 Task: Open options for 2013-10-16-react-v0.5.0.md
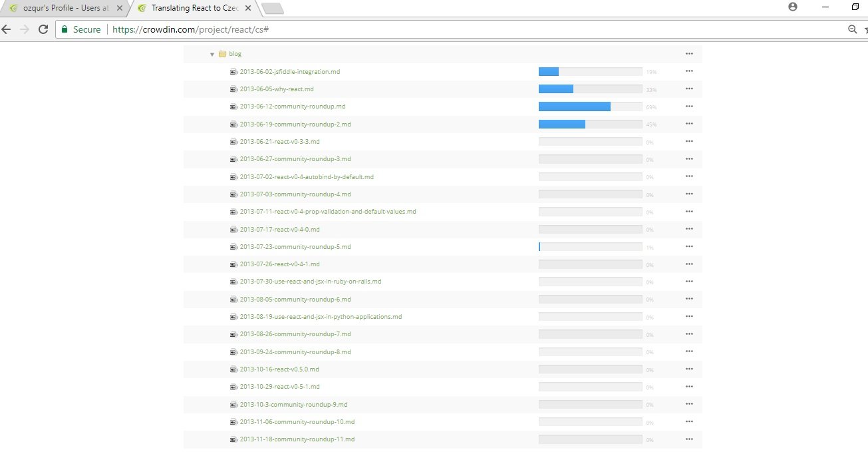tap(689, 369)
